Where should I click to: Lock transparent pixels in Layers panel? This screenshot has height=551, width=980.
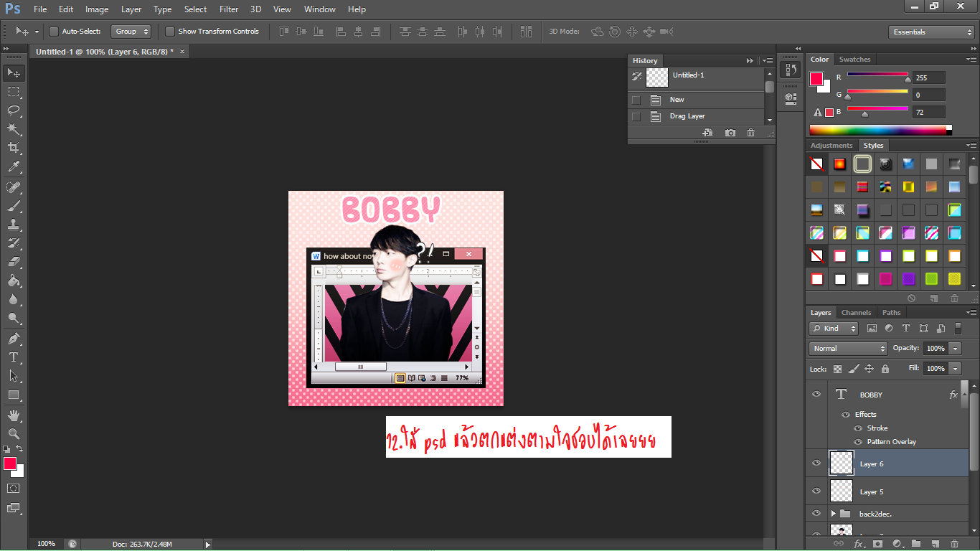click(x=837, y=369)
